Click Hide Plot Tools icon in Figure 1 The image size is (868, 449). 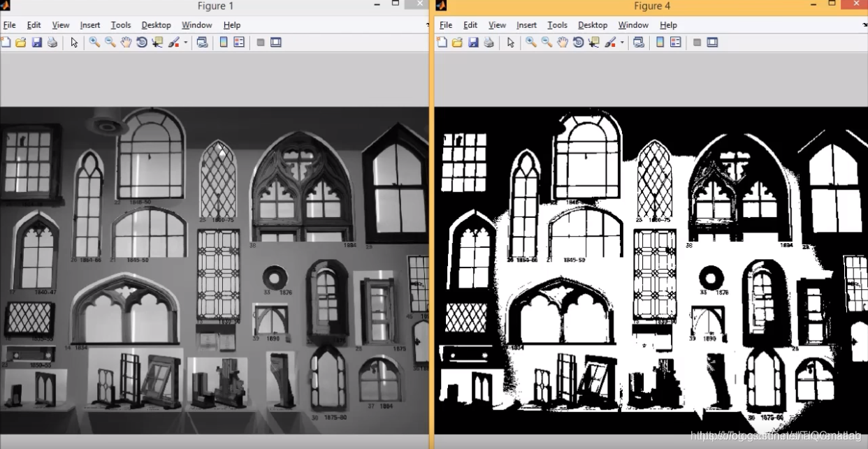[x=261, y=43]
